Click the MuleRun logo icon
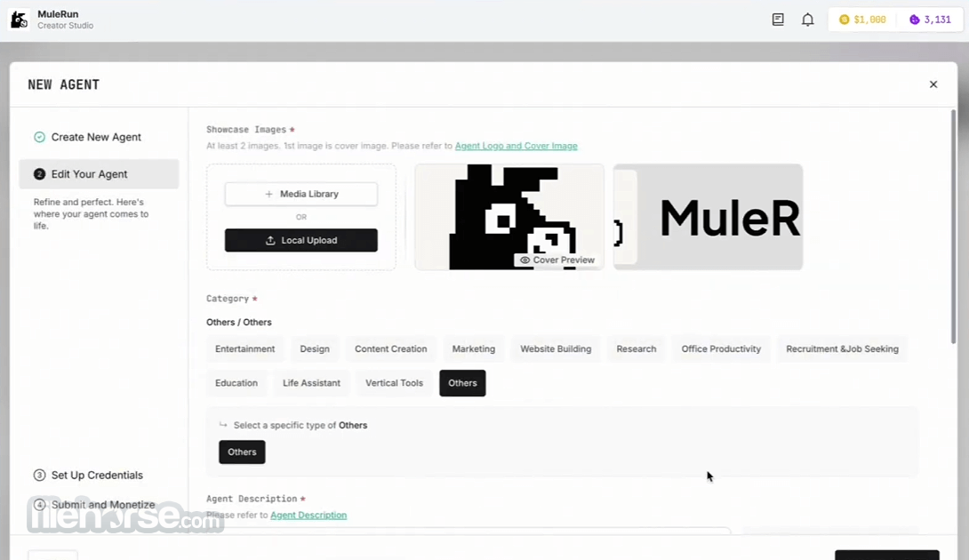 [x=20, y=20]
